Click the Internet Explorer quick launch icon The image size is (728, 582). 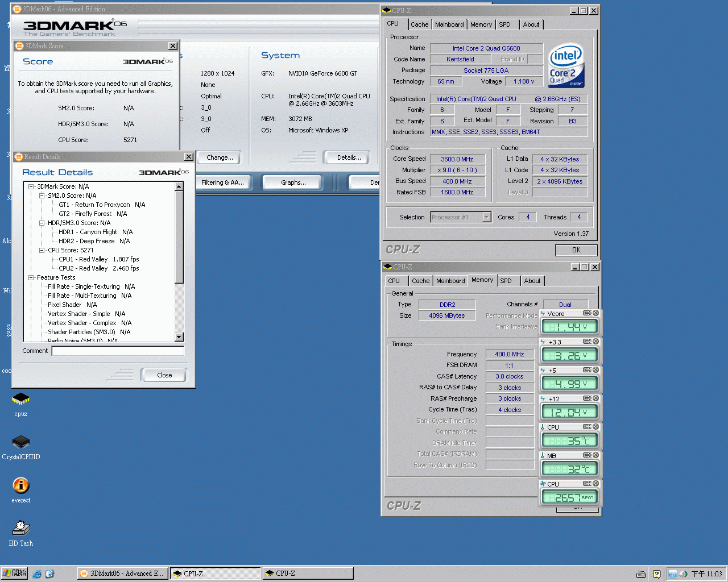pos(37,574)
